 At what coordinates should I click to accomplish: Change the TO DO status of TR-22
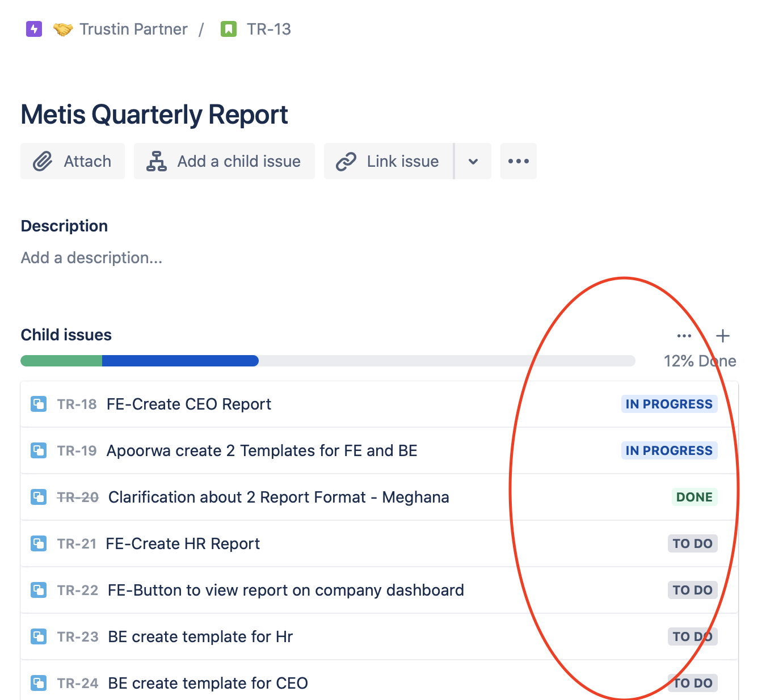click(x=692, y=590)
